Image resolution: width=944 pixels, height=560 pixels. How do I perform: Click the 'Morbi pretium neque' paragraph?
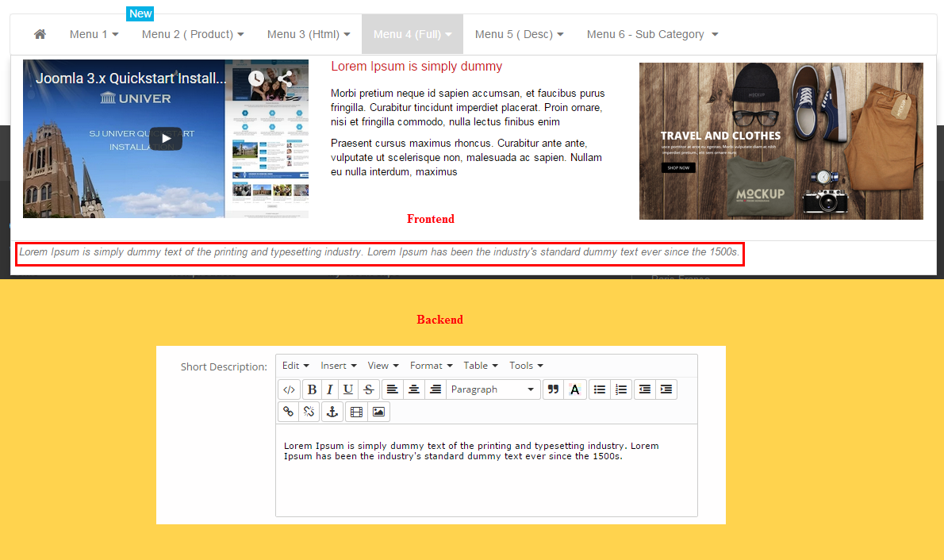[x=468, y=107]
